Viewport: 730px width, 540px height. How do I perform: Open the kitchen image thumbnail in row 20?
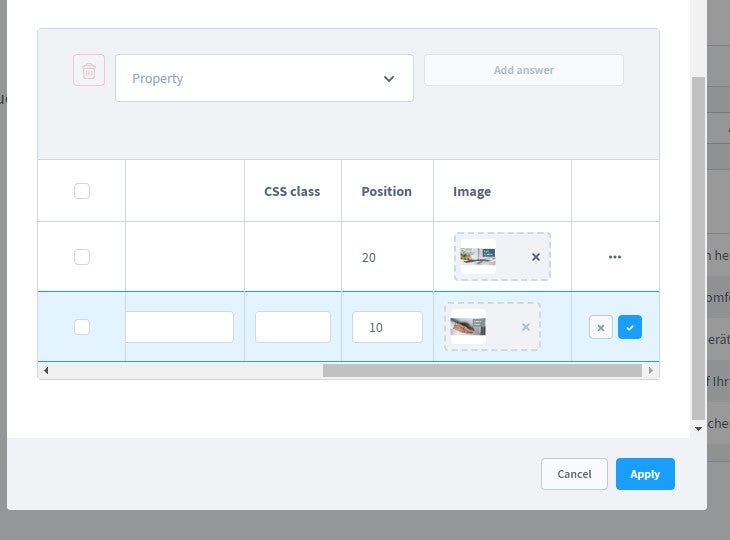coord(478,256)
